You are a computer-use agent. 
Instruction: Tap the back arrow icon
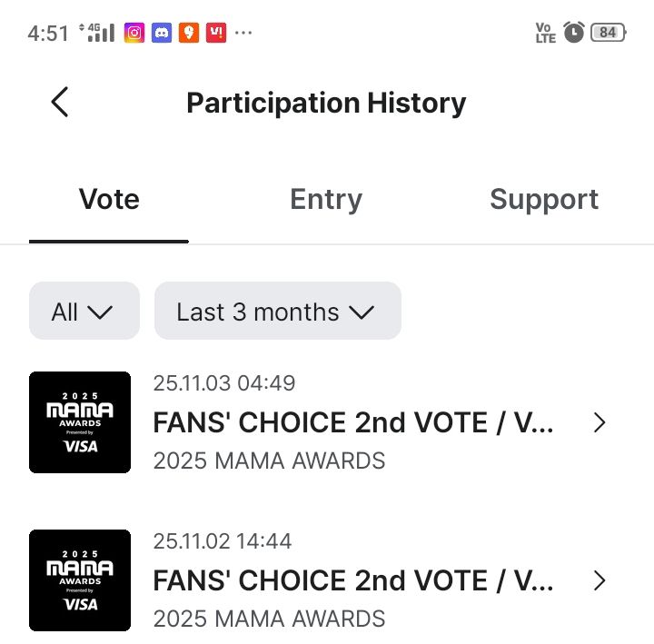click(60, 103)
